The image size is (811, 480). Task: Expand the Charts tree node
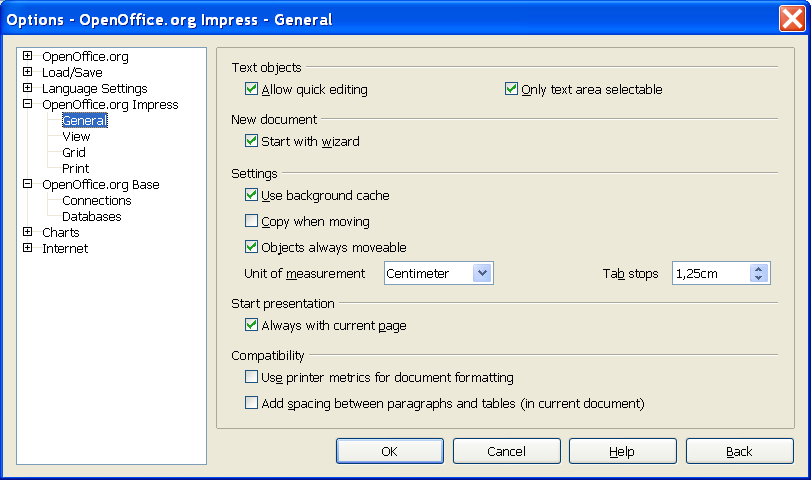pyautogui.click(x=28, y=232)
